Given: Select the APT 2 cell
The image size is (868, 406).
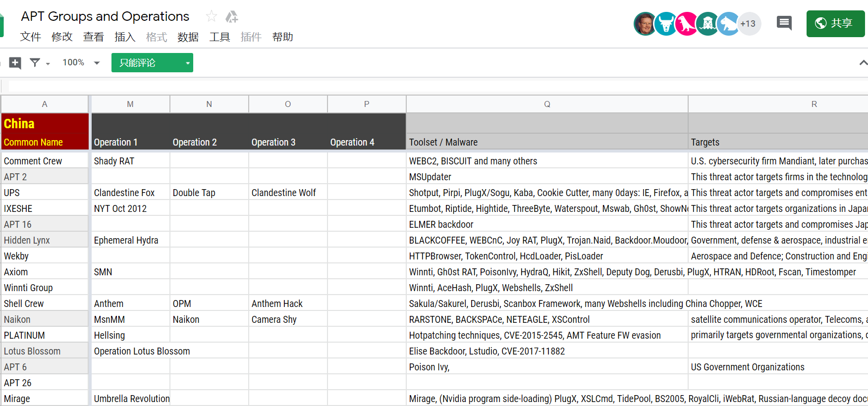Looking at the screenshot, I should coord(45,177).
